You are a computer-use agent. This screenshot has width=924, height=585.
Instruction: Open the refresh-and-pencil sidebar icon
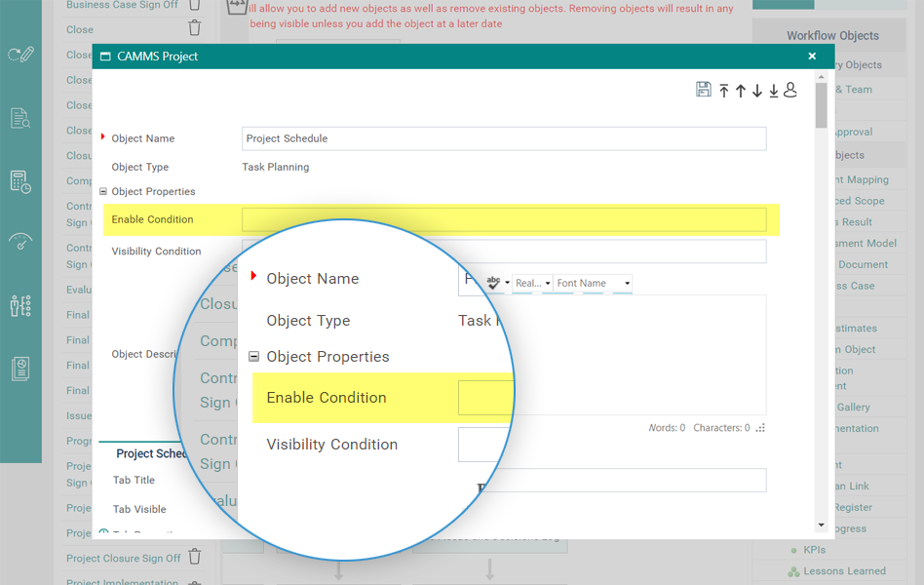click(20, 55)
